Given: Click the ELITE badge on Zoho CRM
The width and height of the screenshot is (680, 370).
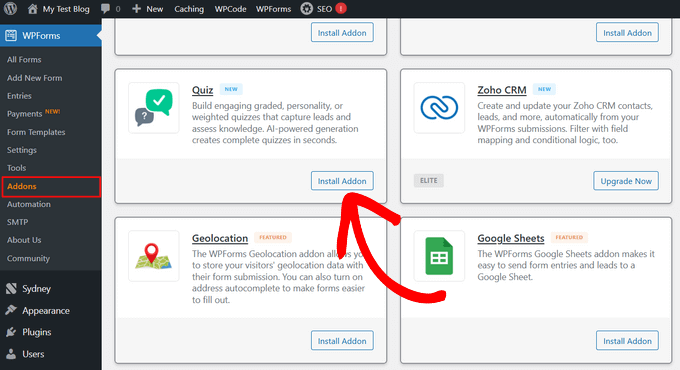Looking at the screenshot, I should pyautogui.click(x=428, y=180).
